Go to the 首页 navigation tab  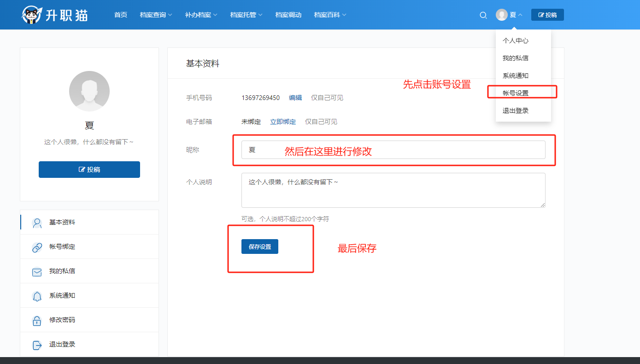pos(121,15)
